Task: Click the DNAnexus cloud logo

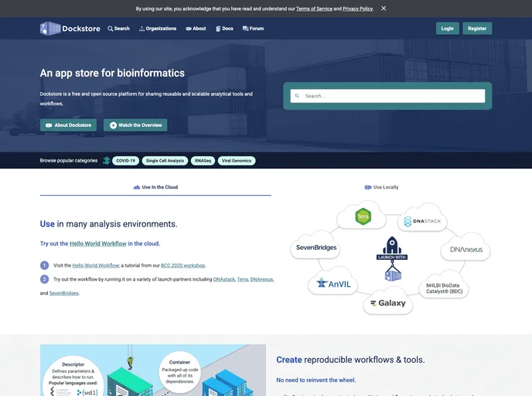Action: point(465,249)
